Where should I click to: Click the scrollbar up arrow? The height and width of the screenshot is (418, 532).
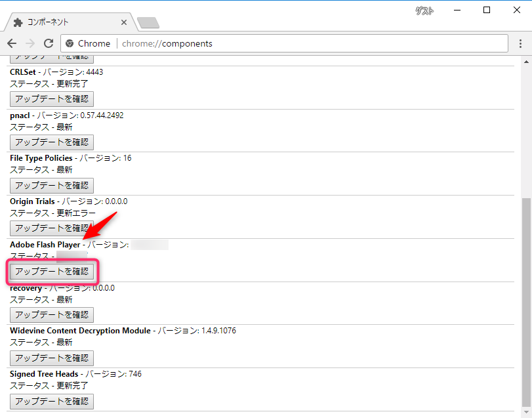(x=525, y=62)
